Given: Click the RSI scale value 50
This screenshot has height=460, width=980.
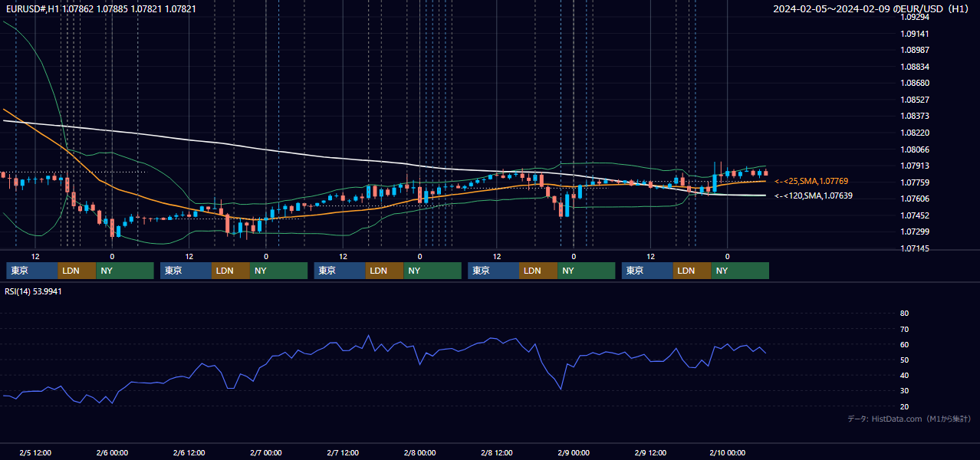Looking at the screenshot, I should coord(904,360).
